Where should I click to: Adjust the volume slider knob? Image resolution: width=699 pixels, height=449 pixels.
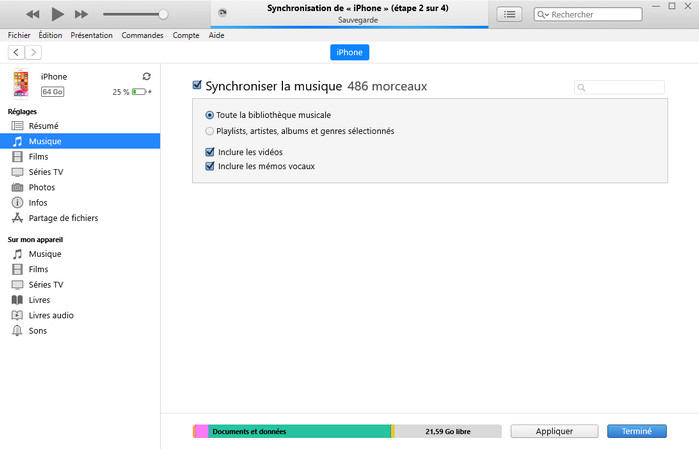tap(163, 14)
